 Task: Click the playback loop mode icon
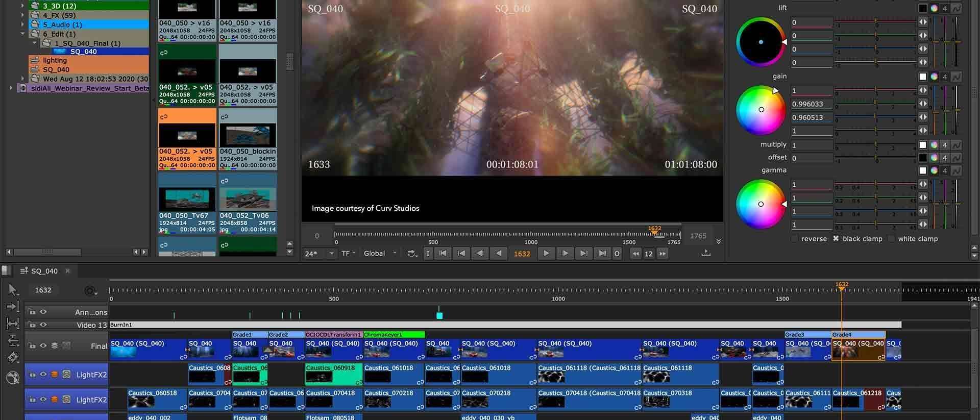point(411,253)
